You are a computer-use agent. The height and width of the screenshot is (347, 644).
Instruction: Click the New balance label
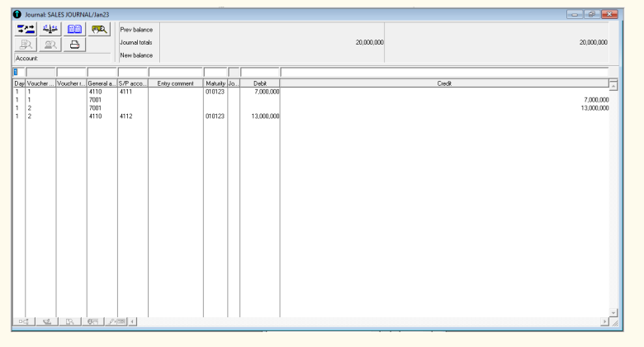(x=136, y=55)
